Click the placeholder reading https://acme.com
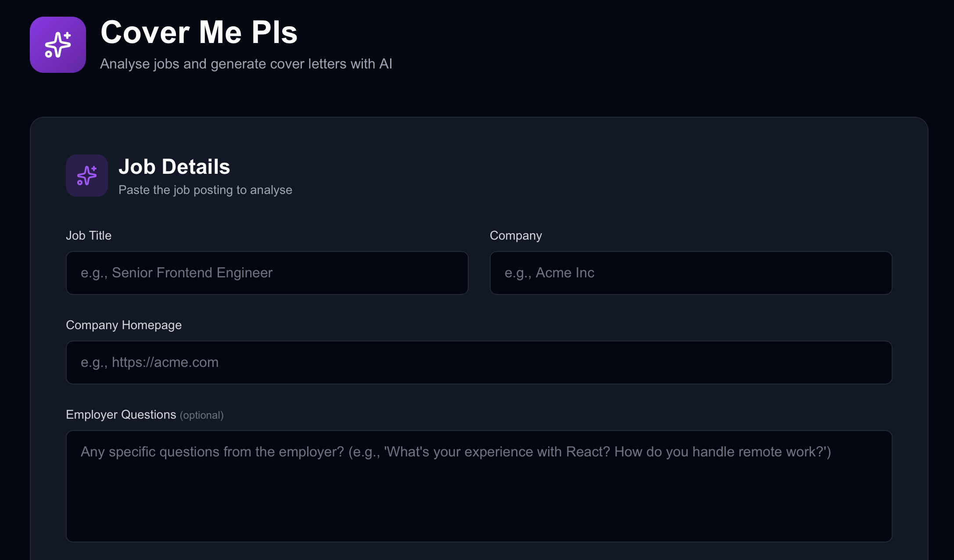 coord(149,362)
